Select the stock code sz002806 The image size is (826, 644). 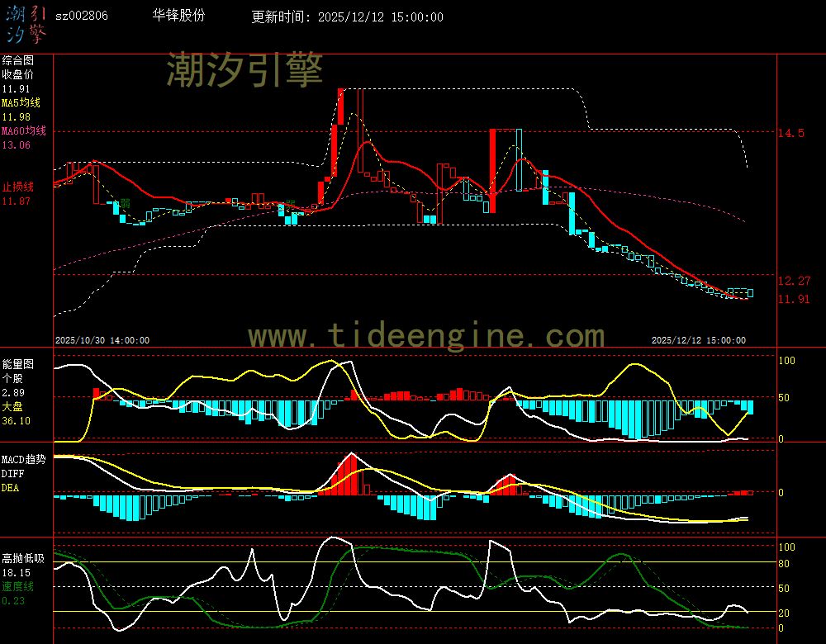81,16
